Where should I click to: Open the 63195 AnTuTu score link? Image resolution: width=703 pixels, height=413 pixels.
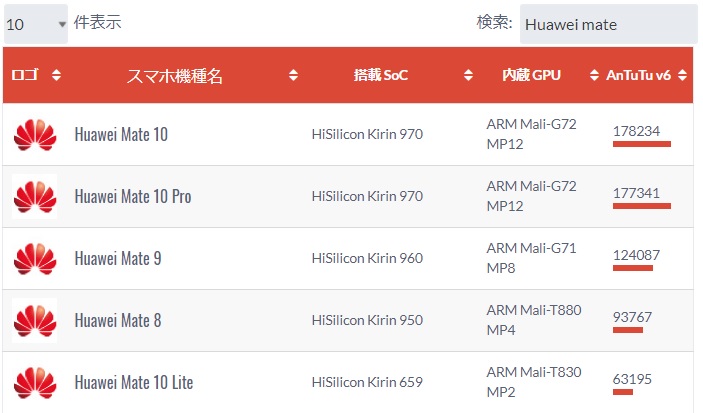coord(632,379)
